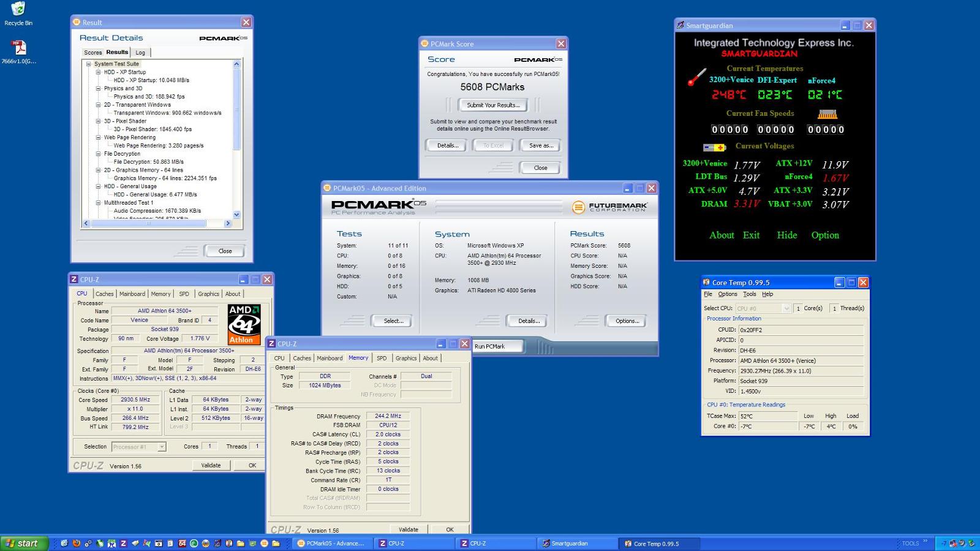Switch to PCMark05 - Advanced taskbar button

coord(331,543)
